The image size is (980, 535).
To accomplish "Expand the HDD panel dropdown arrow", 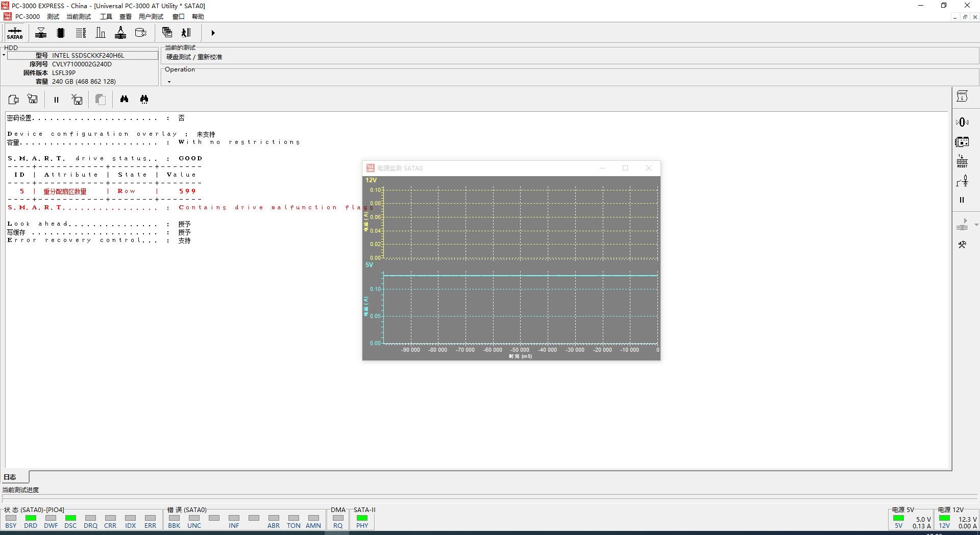I will 4,55.
